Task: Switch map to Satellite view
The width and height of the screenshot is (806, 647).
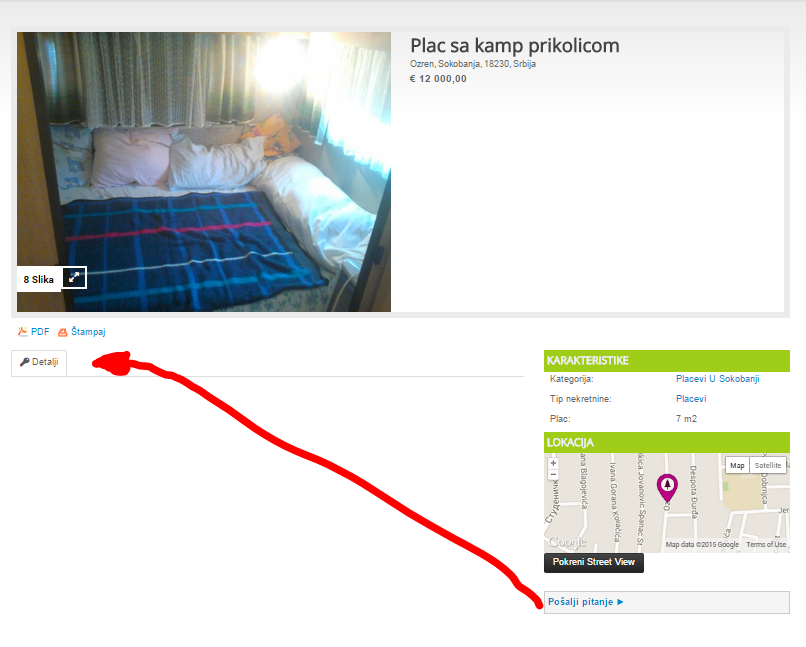Action: [x=767, y=465]
